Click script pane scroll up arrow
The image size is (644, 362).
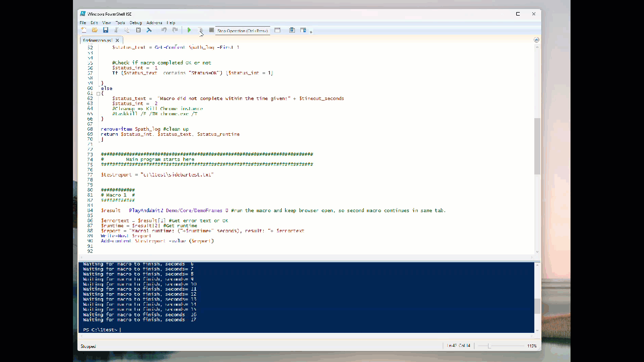coord(537,47)
